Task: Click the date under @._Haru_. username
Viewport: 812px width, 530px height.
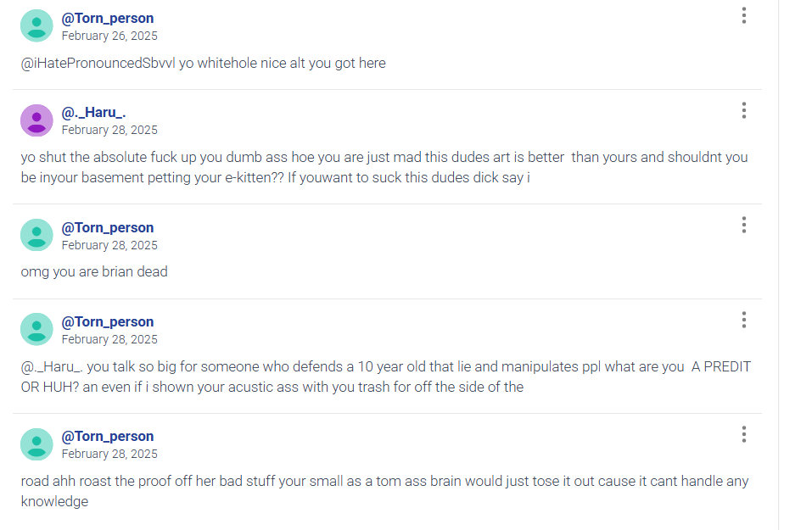Action: tap(109, 130)
